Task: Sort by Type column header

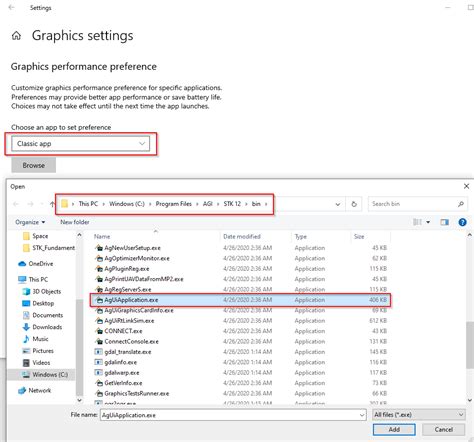Action: click(x=301, y=236)
